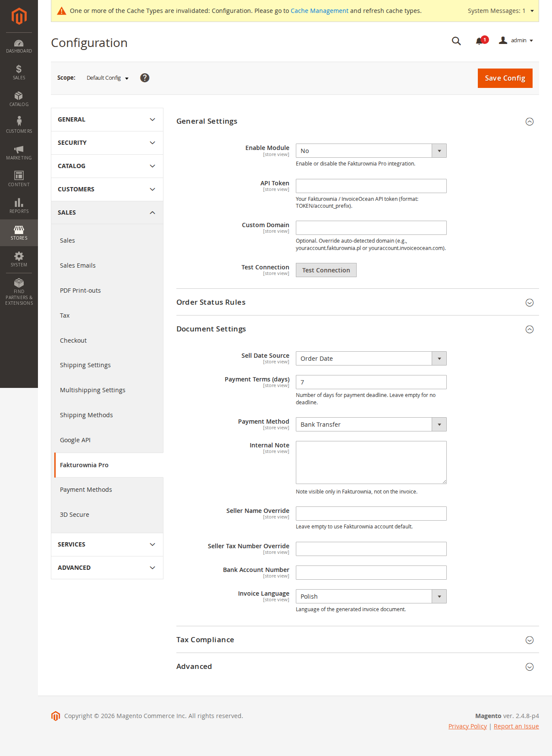Open the Enable Module dropdown
This screenshot has height=756, width=552.
point(371,151)
